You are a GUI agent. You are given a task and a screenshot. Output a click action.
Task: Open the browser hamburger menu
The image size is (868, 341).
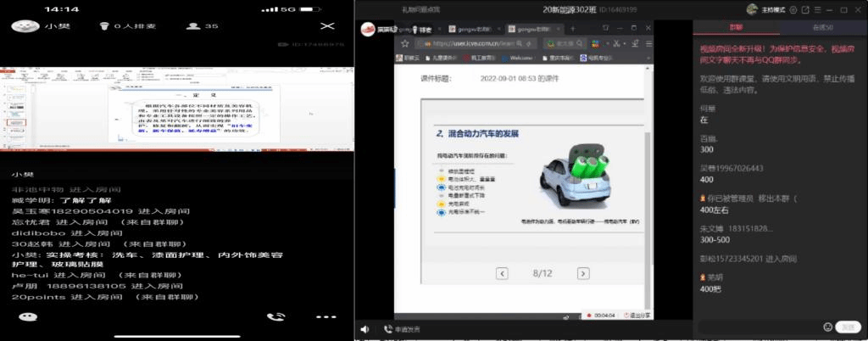(648, 43)
